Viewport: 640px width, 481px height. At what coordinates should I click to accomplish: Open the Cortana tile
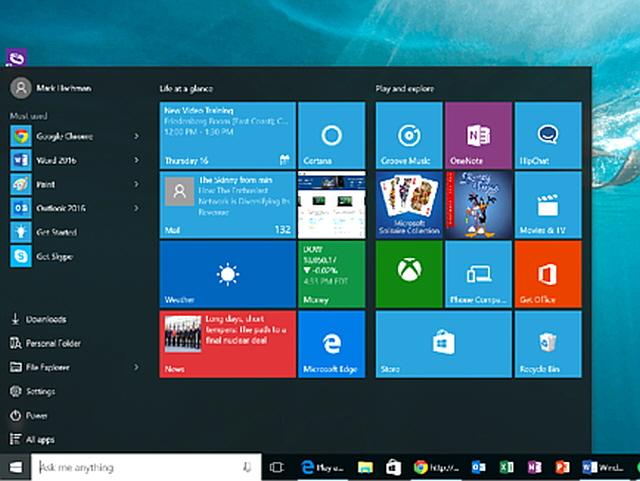tap(331, 135)
